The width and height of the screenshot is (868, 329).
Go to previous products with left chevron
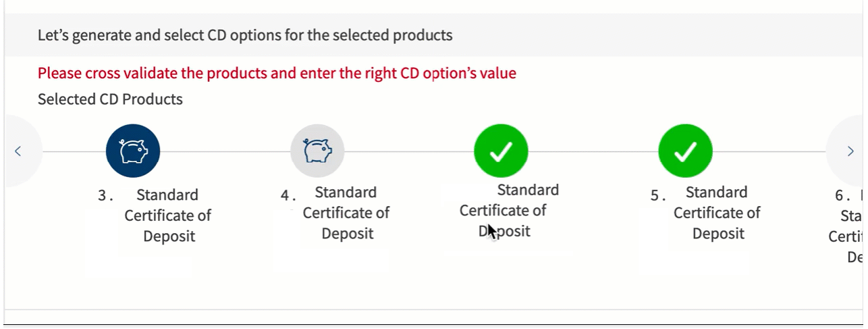tap(18, 151)
